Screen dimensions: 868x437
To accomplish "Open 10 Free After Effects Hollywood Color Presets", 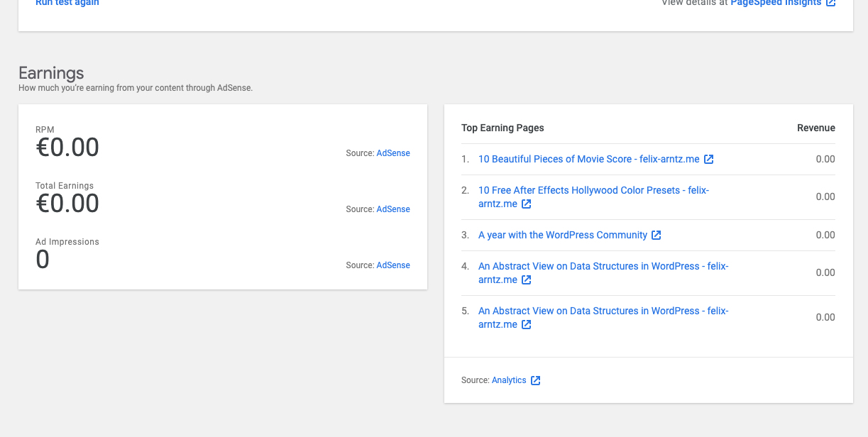I will click(x=593, y=197).
